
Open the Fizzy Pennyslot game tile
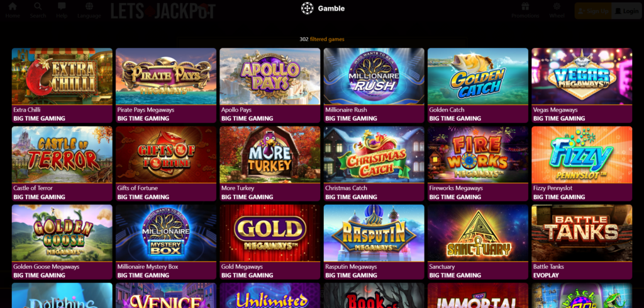pyautogui.click(x=582, y=164)
